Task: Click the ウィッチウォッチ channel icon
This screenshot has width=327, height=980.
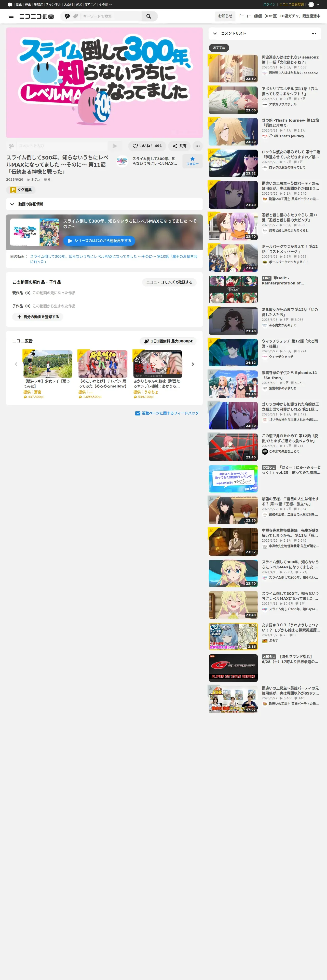Action: pos(265,357)
